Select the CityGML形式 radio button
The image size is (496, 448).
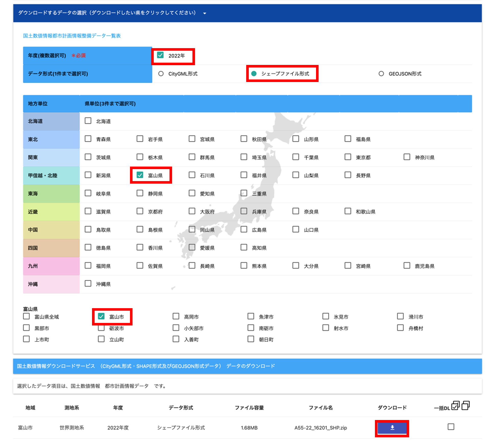tap(161, 74)
